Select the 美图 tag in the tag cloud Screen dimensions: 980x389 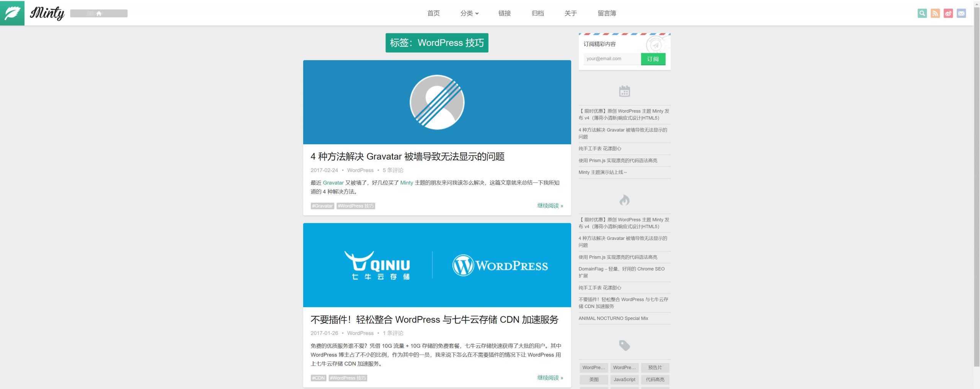click(x=594, y=379)
